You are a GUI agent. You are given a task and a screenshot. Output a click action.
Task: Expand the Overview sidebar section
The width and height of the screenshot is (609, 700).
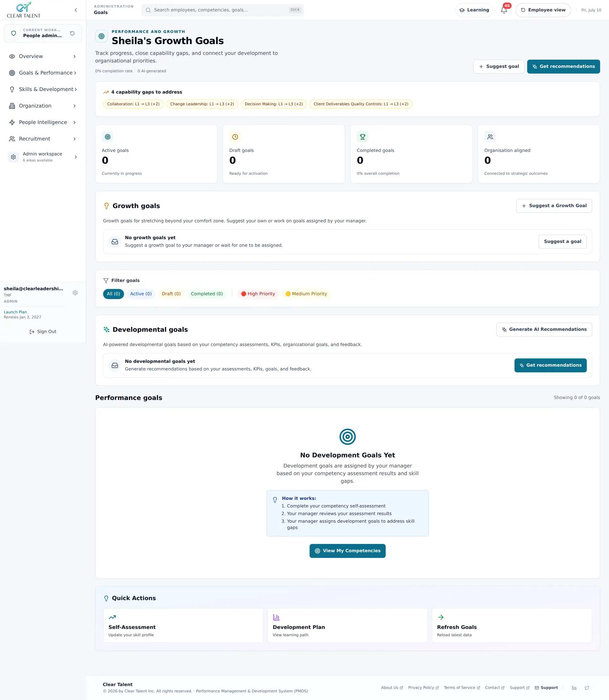tap(43, 56)
